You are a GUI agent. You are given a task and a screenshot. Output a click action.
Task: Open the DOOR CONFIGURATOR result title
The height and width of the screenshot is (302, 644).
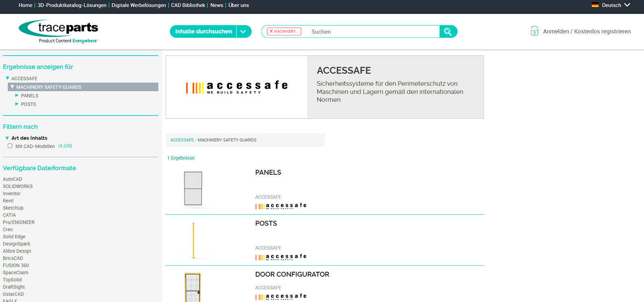[292, 275]
